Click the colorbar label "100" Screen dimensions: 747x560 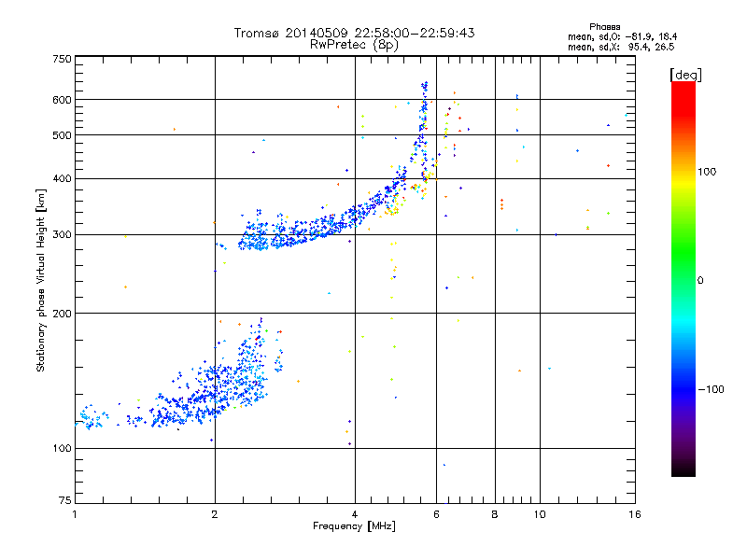pyautogui.click(x=707, y=172)
